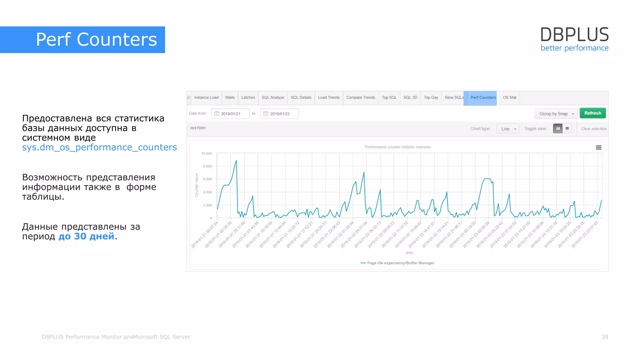Screen dimensions: 644x362
Task: Open the Slow SQLs tab
Action: [x=454, y=98]
